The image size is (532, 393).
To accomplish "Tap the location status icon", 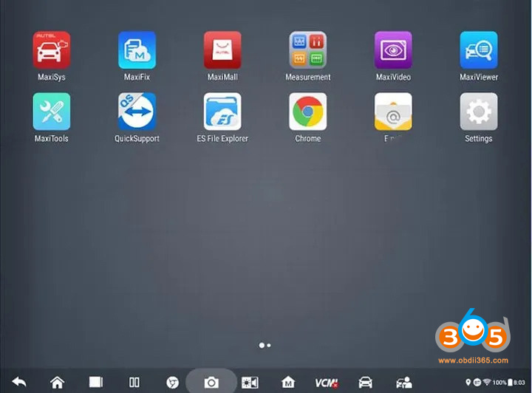I will (468, 383).
